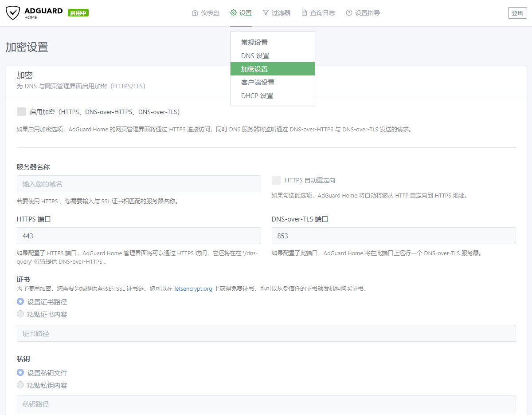
Task: Select the 粘贴私钥内容 radio button
Action: pyautogui.click(x=20, y=385)
